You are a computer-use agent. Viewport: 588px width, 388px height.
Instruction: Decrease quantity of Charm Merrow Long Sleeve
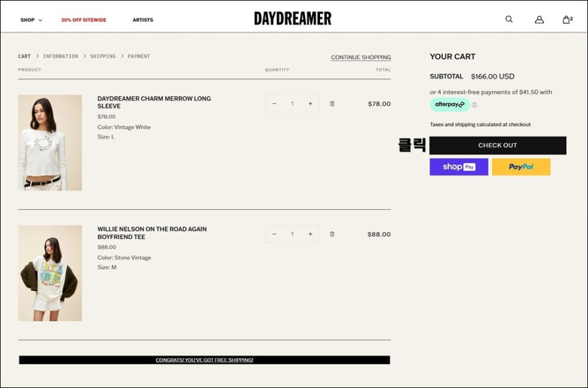coord(274,104)
